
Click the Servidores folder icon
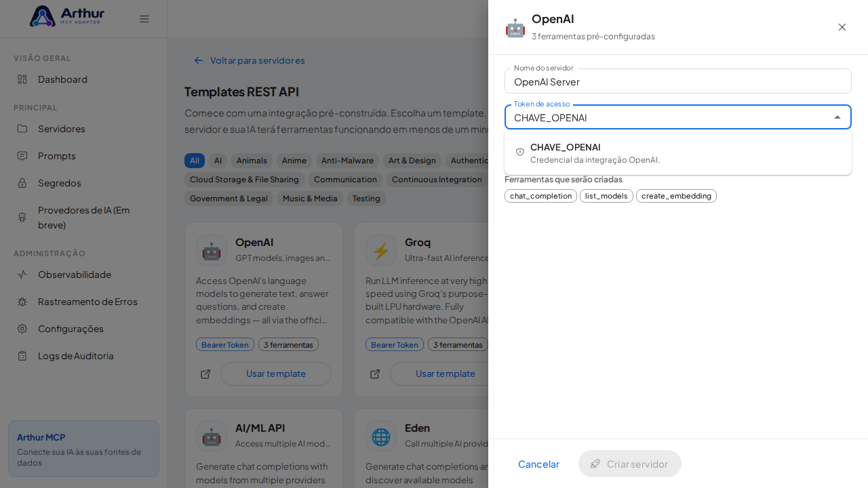click(22, 129)
